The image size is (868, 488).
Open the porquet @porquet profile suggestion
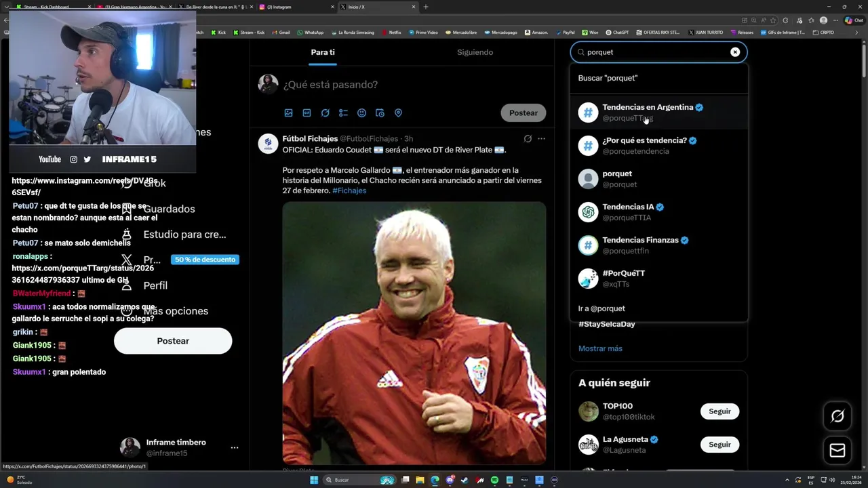(658, 179)
